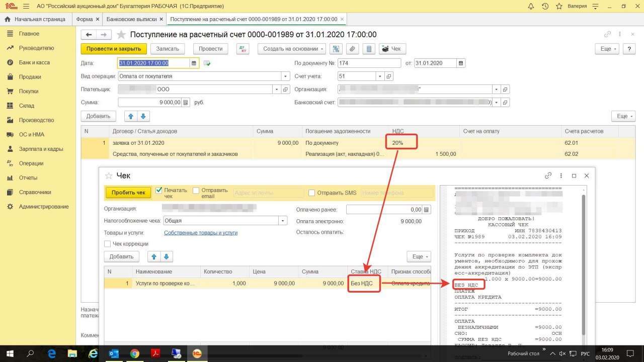Open Google Chrome from taskbar
The image size is (644, 362).
coord(134,353)
